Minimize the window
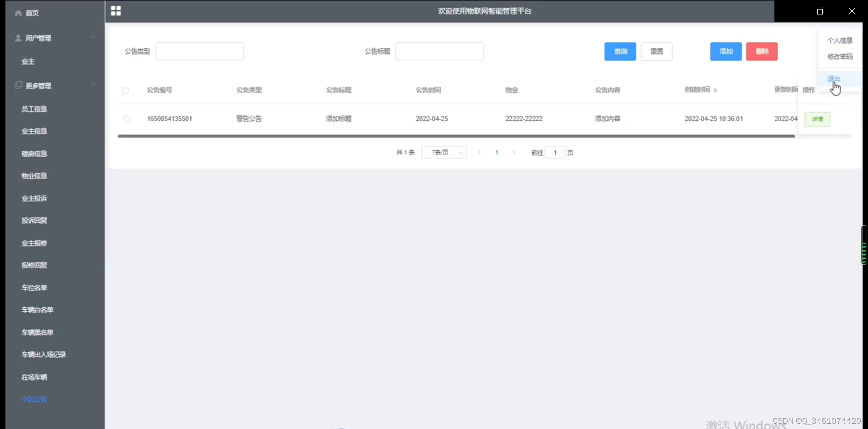 790,11
